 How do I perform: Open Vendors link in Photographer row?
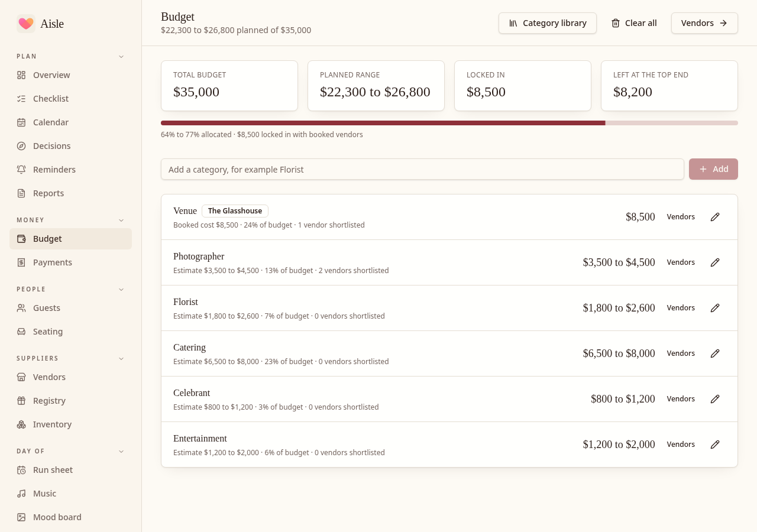point(681,262)
